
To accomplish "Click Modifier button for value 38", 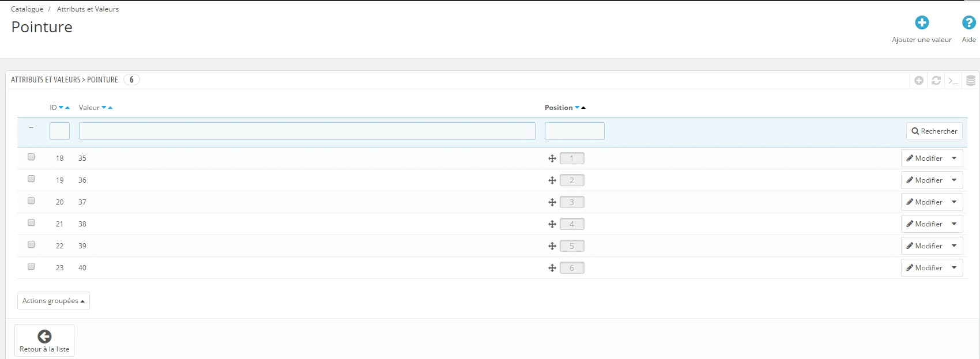I will pyautogui.click(x=924, y=224).
